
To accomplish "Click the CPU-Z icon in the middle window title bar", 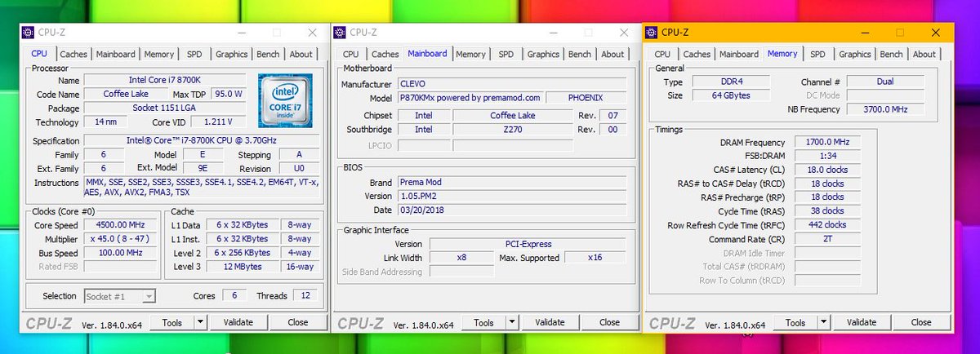I will [341, 33].
